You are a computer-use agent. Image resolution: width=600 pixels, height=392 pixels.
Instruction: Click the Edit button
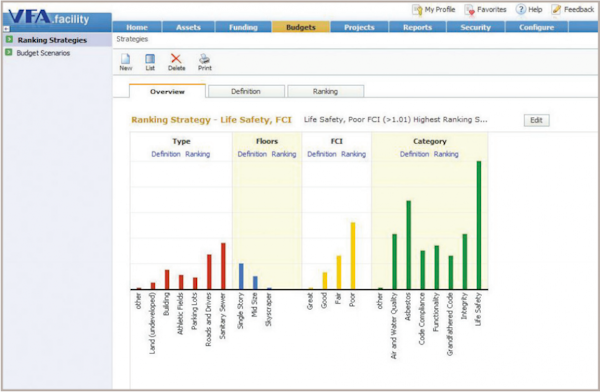[536, 120]
